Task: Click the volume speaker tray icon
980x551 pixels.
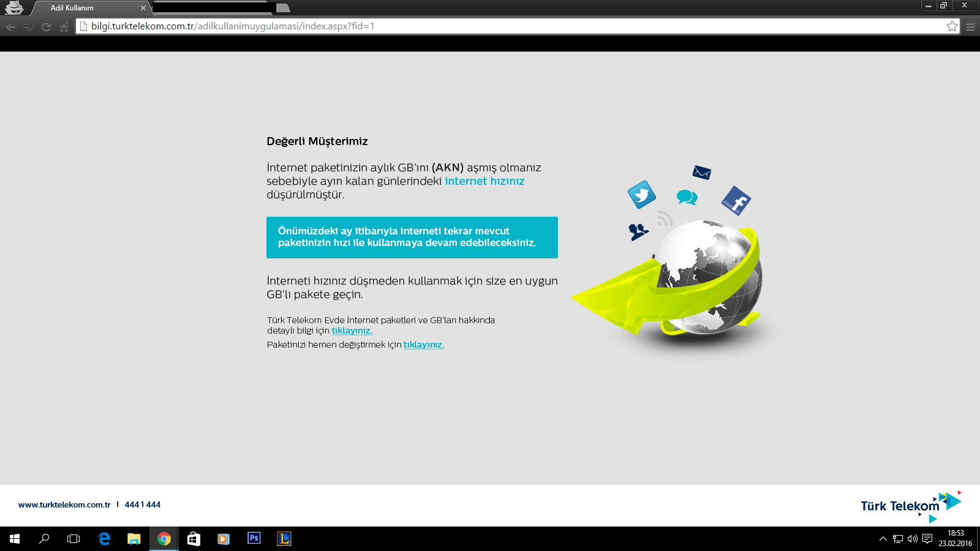Action: [x=913, y=539]
